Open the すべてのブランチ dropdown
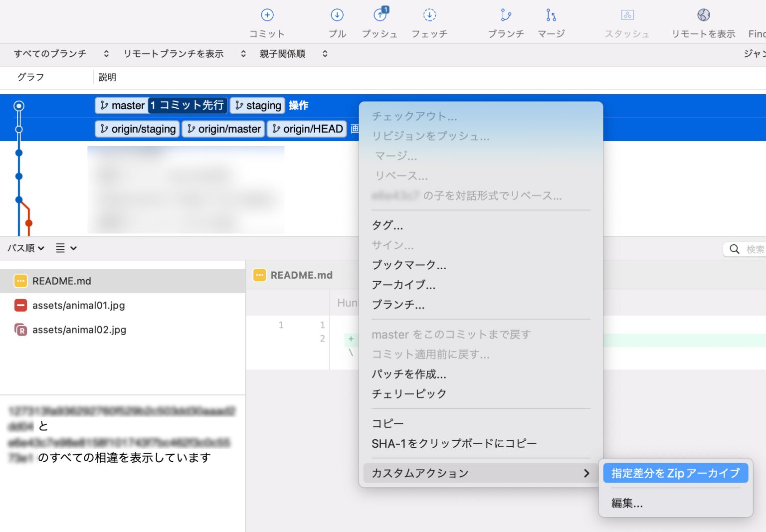 pos(50,54)
